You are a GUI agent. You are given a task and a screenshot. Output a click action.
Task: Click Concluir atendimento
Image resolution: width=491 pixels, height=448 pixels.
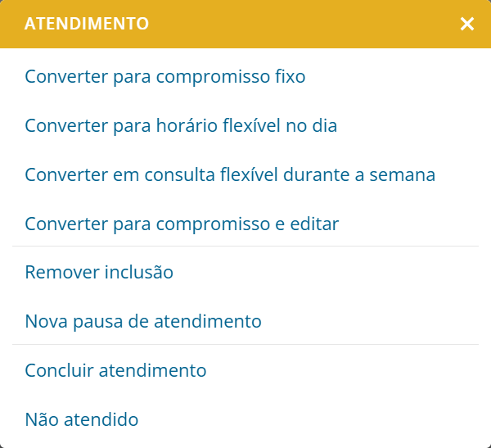pos(115,370)
